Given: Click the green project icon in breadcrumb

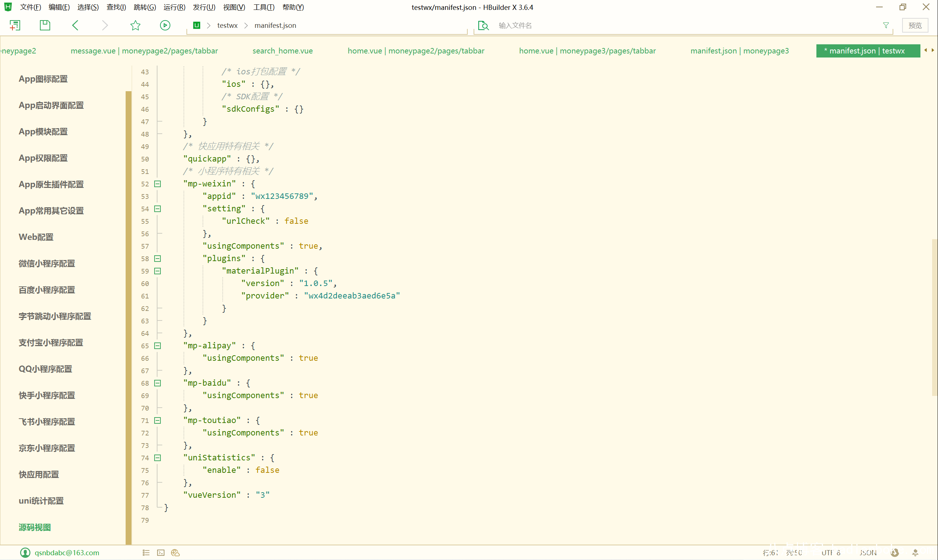Looking at the screenshot, I should (x=197, y=25).
